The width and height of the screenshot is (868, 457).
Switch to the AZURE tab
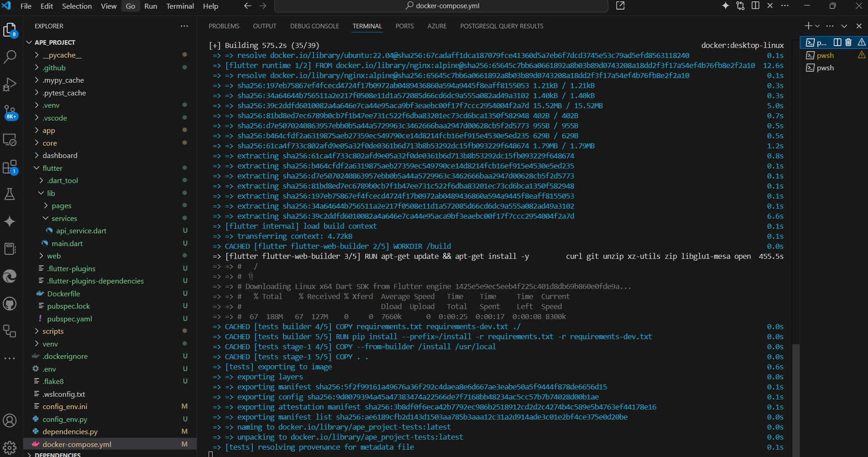tap(437, 26)
